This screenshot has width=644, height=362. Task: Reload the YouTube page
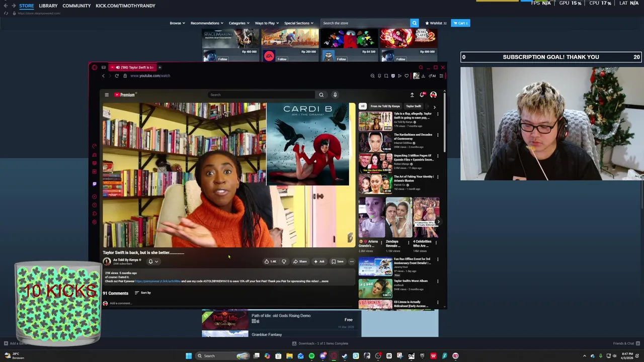click(x=117, y=76)
